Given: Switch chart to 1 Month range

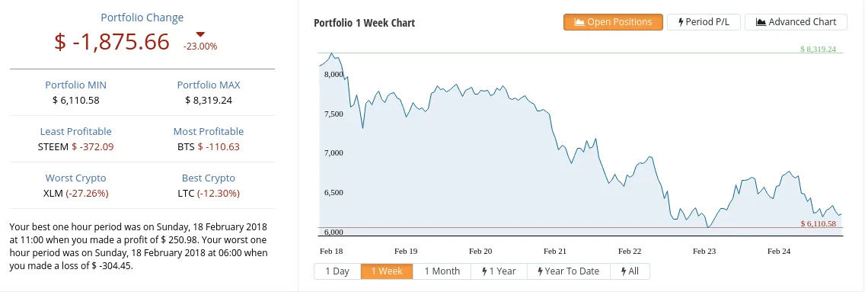Looking at the screenshot, I should (x=442, y=271).
